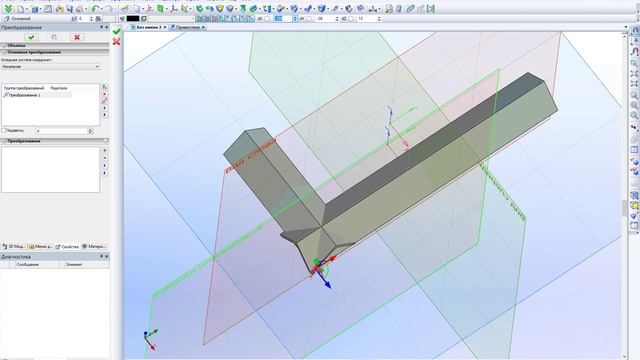
Task: Click the paperclip link icon in top toolbar
Action: coord(411,8)
